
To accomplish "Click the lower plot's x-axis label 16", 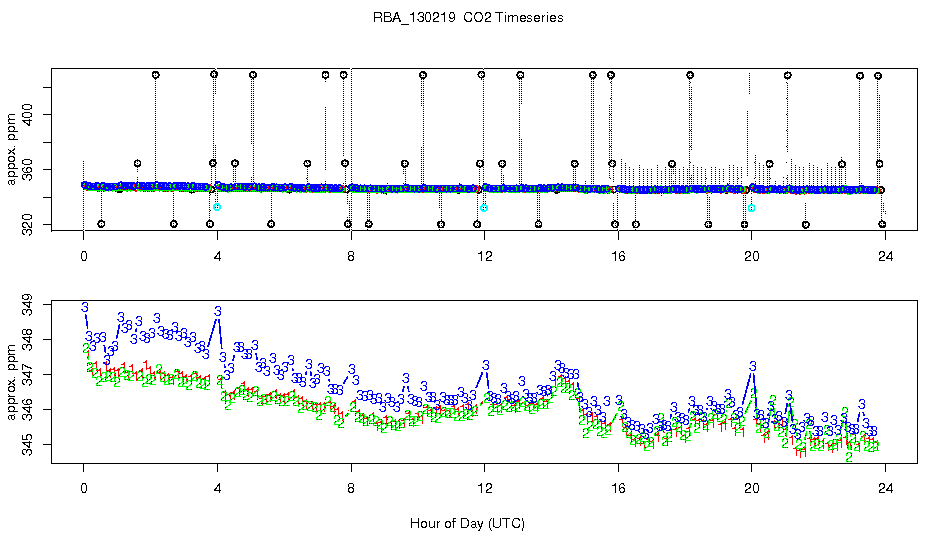I will point(618,489).
